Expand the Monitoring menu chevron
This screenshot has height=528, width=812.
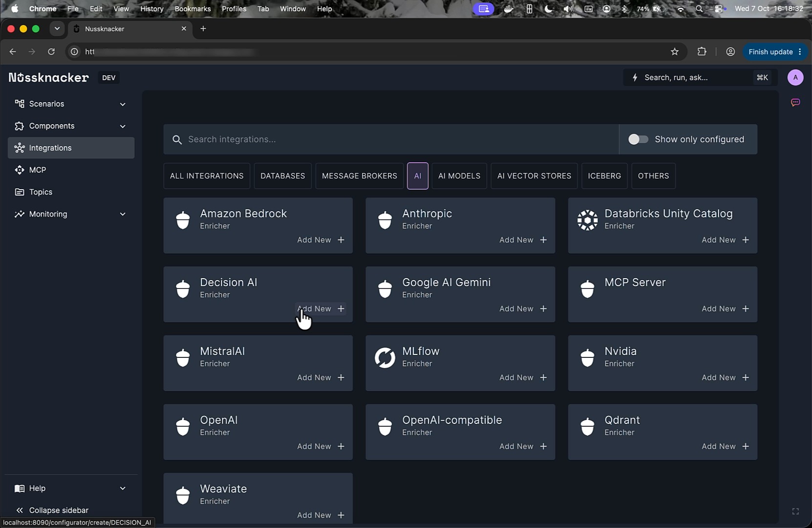coord(123,214)
